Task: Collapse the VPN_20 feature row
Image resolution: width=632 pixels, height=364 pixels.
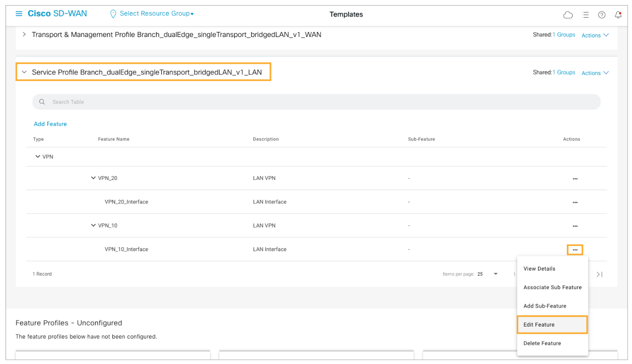Action: click(x=93, y=178)
